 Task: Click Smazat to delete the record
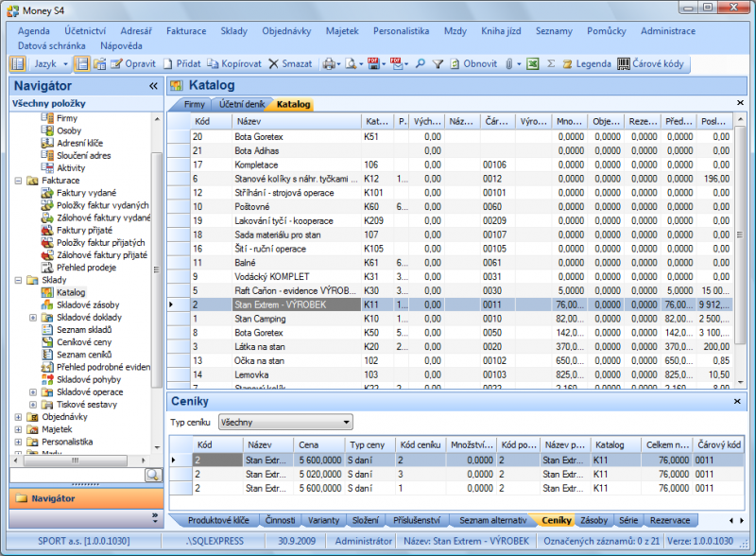(290, 63)
